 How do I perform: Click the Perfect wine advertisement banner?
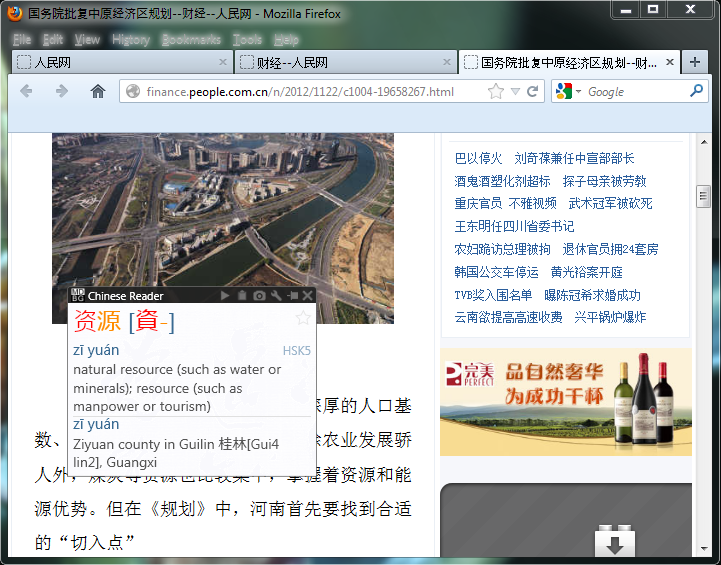pos(566,402)
